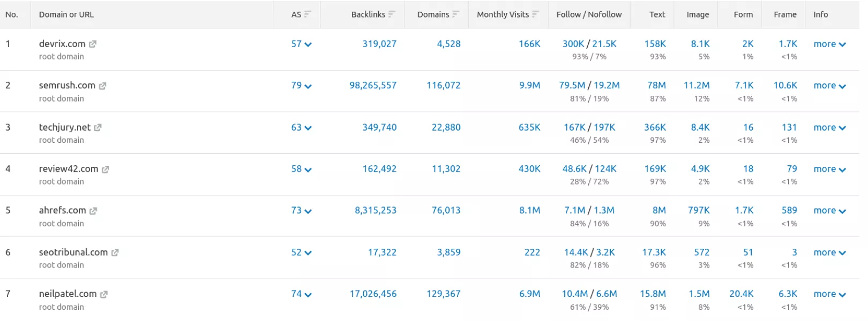Image resolution: width=868 pixels, height=321 pixels.
Task: Click seotribunal.com domain name
Action: click(x=73, y=253)
